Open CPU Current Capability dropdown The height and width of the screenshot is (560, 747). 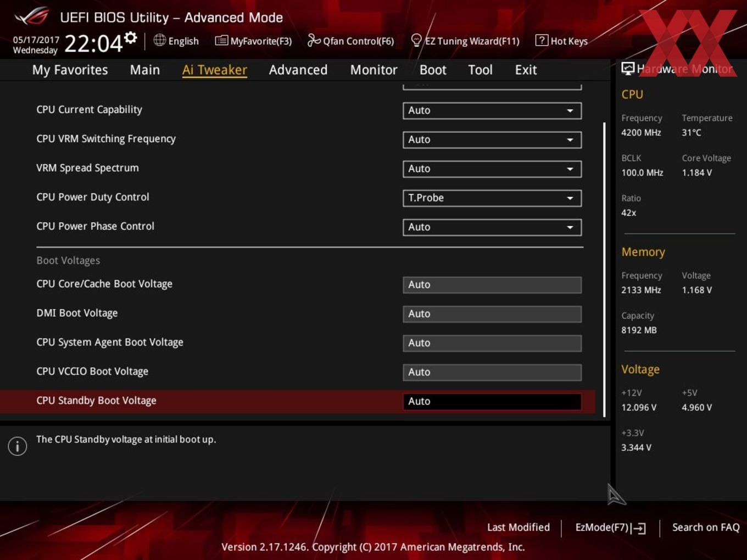(x=492, y=110)
